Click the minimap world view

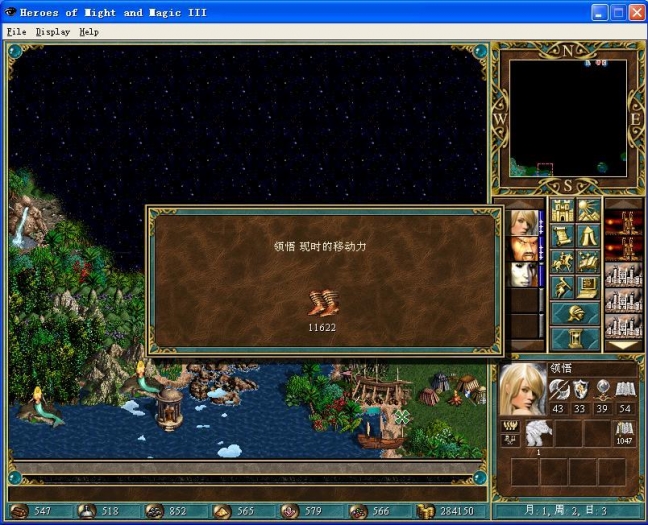568,118
